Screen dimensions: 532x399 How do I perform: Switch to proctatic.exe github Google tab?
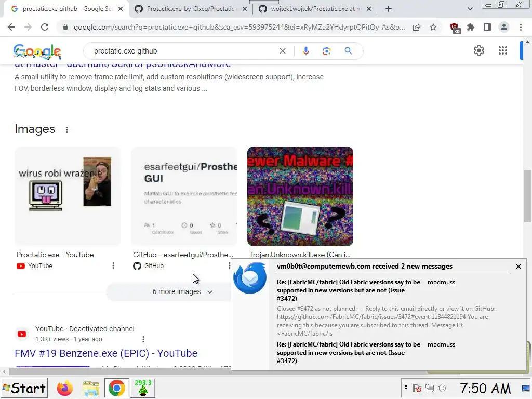click(67, 9)
